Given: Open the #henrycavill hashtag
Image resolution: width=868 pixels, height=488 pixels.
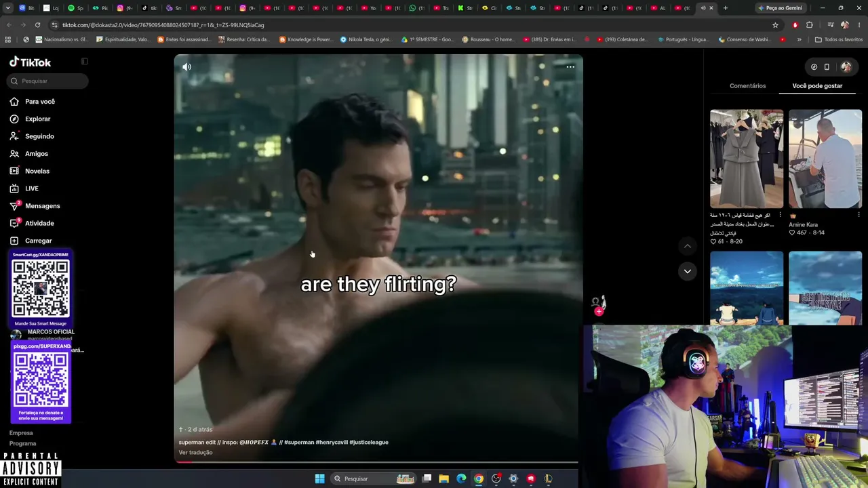Looking at the screenshot, I should point(332,443).
